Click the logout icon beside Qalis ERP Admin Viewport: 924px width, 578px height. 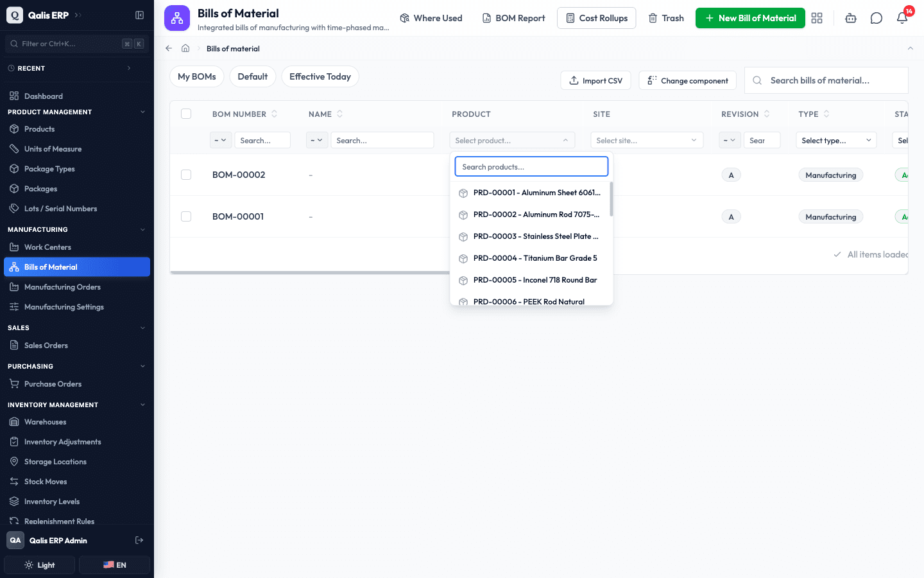pos(139,540)
